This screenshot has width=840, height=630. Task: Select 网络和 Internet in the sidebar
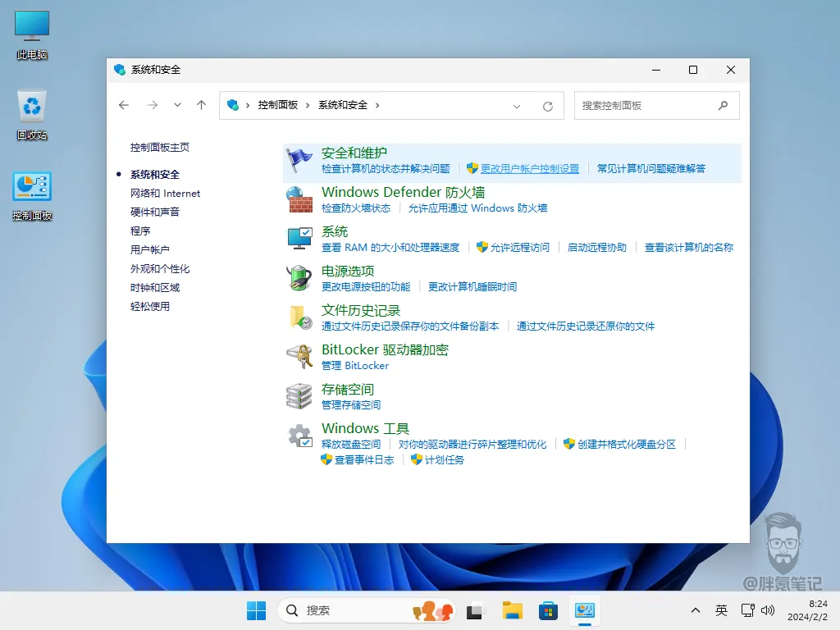pos(165,194)
